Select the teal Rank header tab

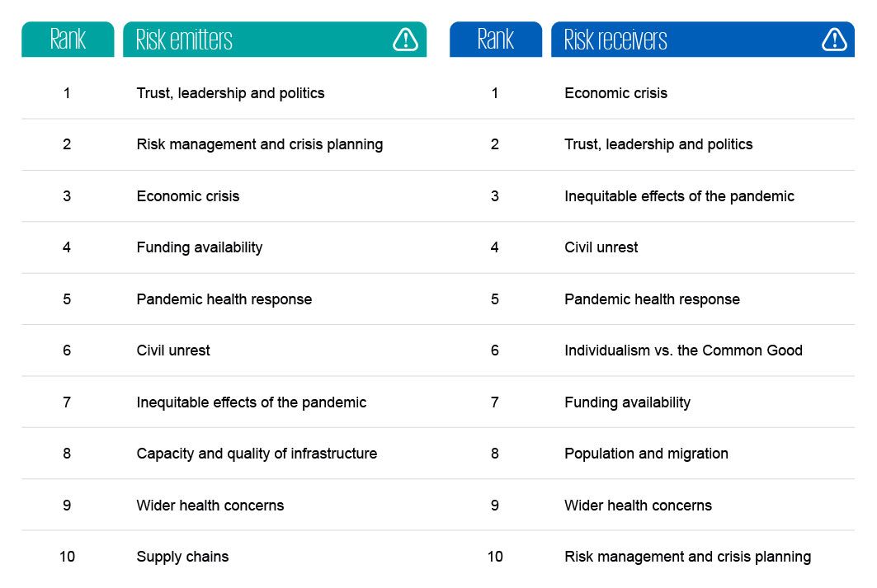(68, 40)
